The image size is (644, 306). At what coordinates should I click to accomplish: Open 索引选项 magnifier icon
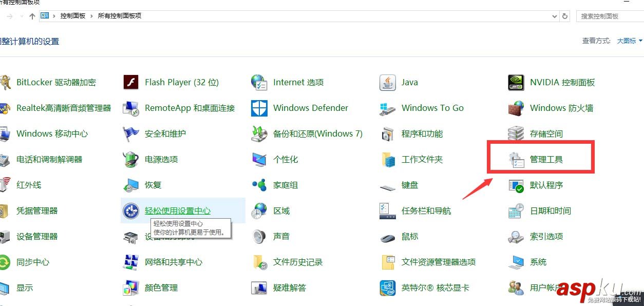pyautogui.click(x=516, y=236)
